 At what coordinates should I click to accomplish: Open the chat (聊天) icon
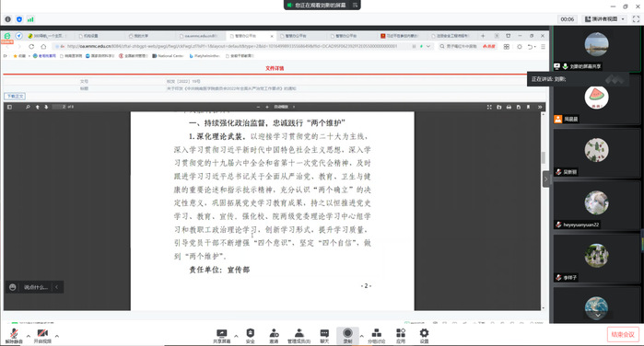pos(324,336)
